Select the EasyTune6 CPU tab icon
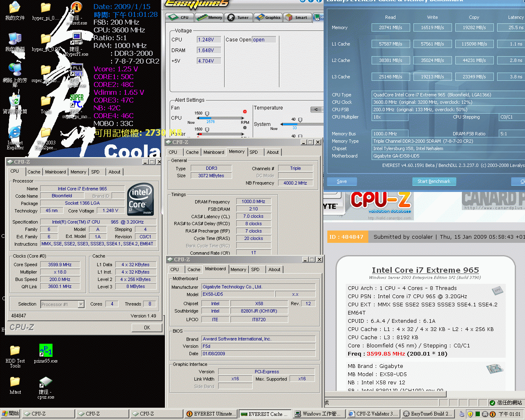Image resolution: width=525 pixels, height=420 pixels. point(179,17)
